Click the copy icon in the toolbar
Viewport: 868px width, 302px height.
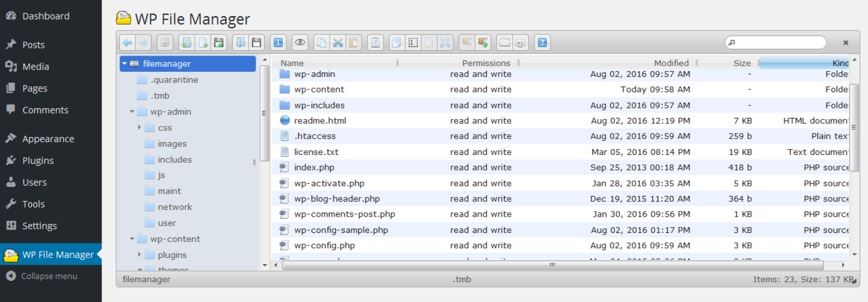click(322, 42)
